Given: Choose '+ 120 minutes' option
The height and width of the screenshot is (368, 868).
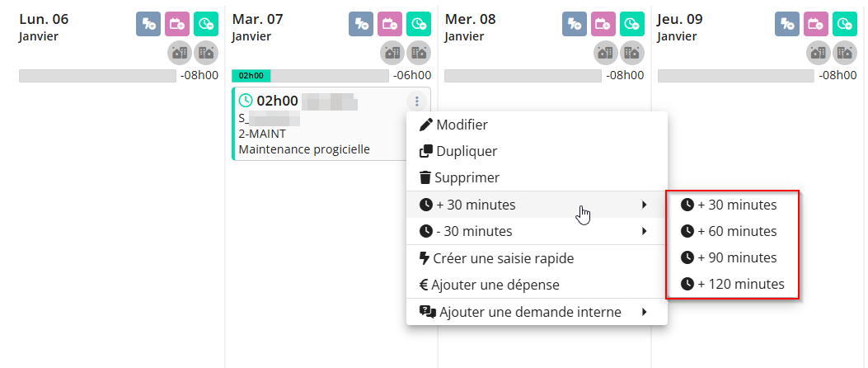Looking at the screenshot, I should (733, 285).
